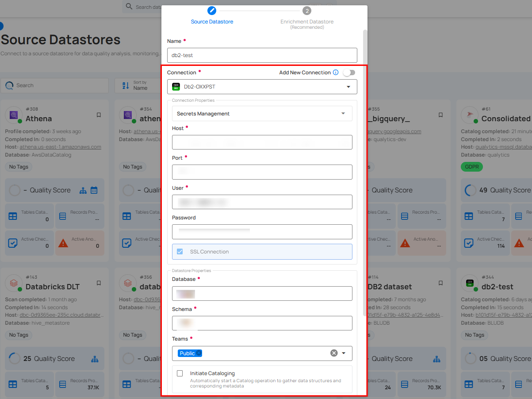Check the Initiate Cataloging checkbox
Screen dimensions: 532x399
pos(180,373)
